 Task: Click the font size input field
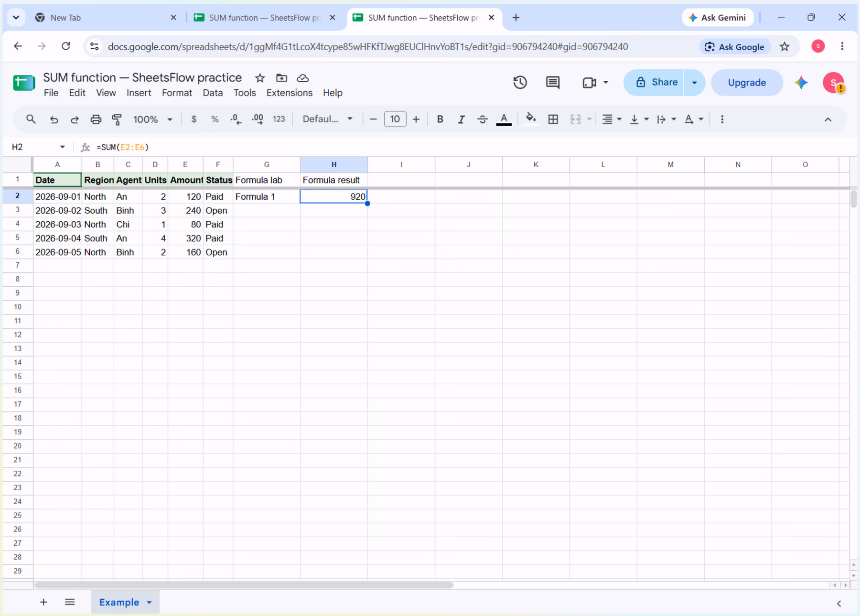coord(395,119)
